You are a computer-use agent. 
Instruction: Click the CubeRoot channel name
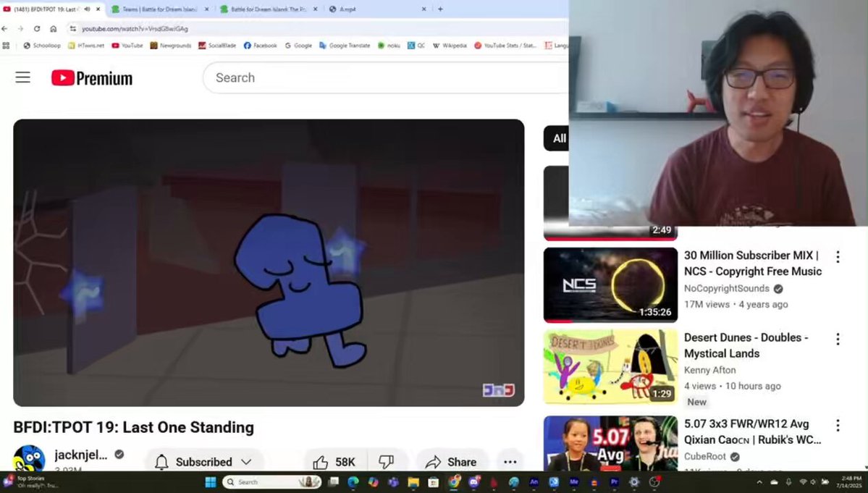(704, 457)
